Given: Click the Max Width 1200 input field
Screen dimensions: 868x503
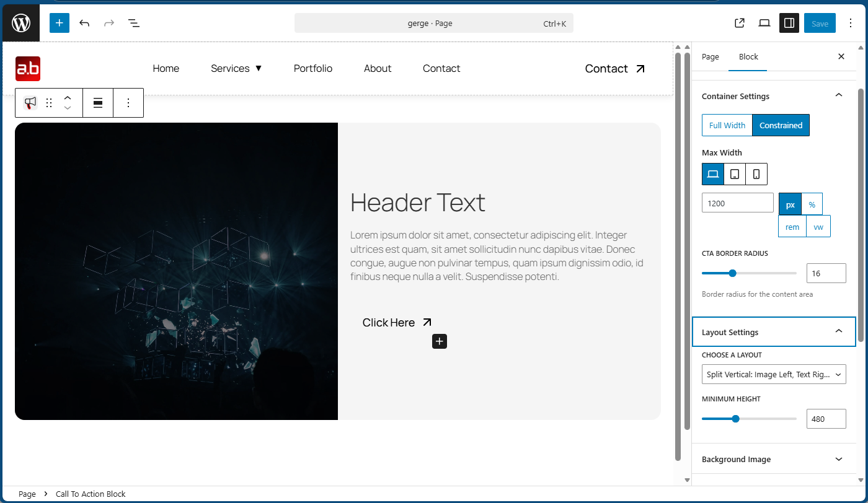Looking at the screenshot, I should pos(737,203).
